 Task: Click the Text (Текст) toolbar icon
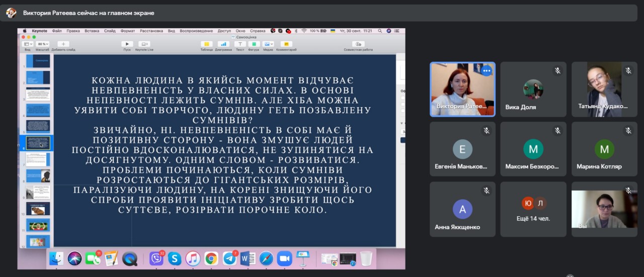240,44
